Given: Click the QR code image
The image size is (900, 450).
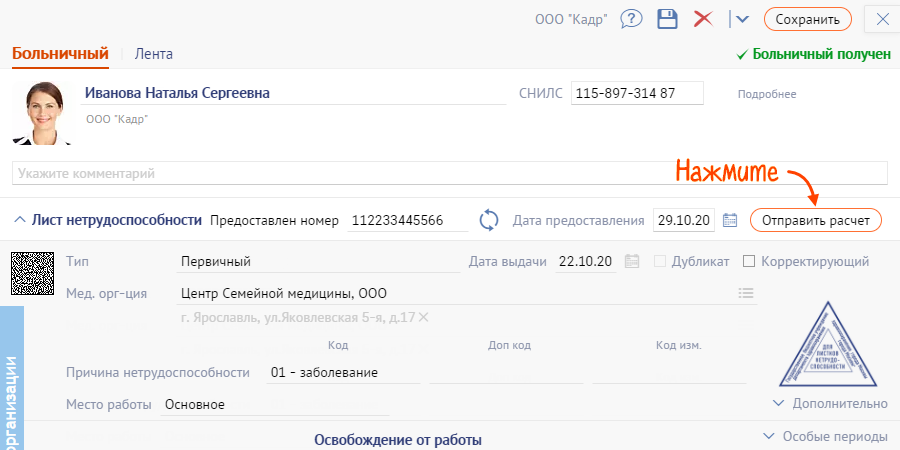Looking at the screenshot, I should pos(31,272).
